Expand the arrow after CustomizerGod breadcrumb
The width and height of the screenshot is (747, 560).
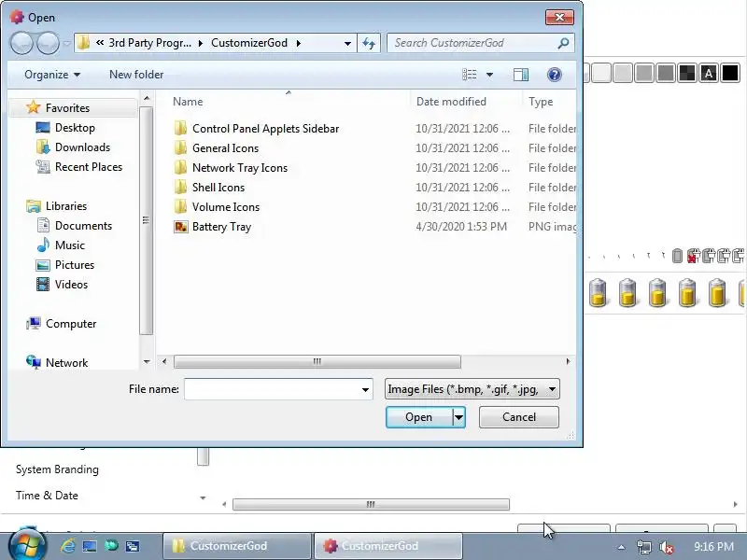(x=299, y=43)
